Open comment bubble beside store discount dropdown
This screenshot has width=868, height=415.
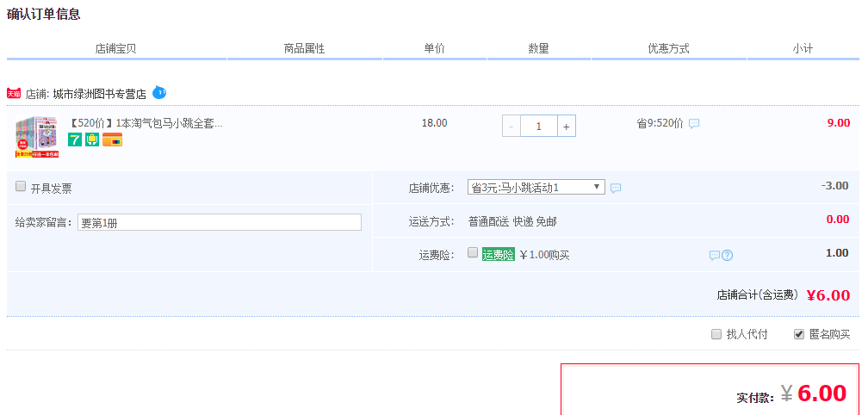tap(616, 189)
